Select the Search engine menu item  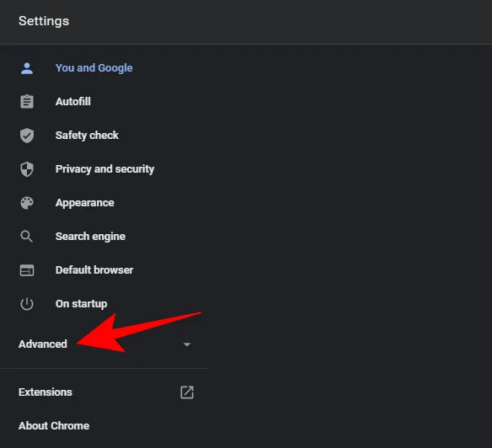90,237
